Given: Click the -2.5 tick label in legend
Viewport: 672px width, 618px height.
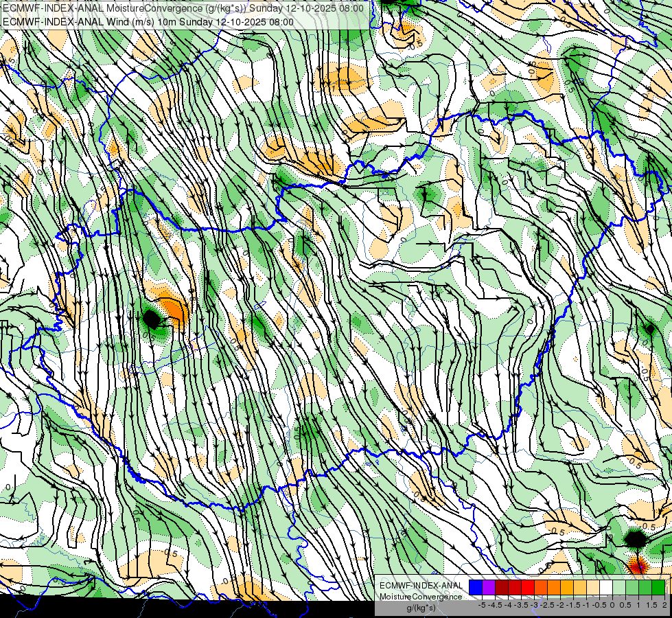Looking at the screenshot, I should pyautogui.click(x=547, y=605).
